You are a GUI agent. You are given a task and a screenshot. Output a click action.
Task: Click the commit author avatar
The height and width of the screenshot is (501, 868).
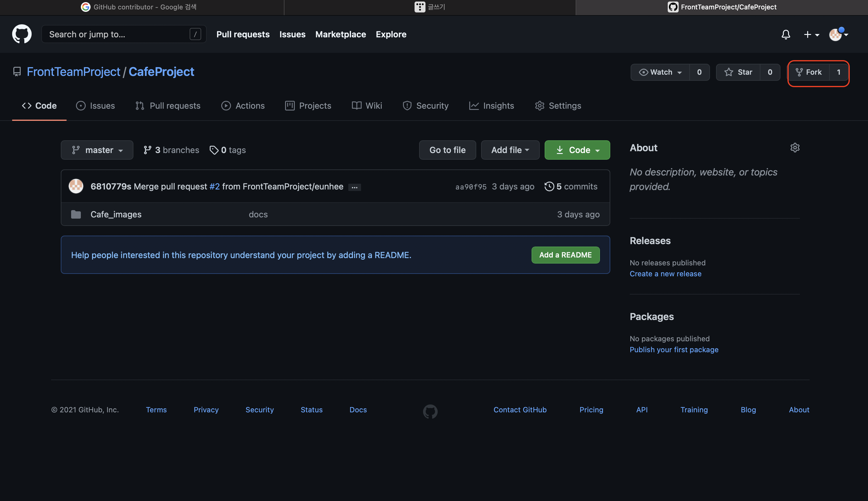tap(76, 186)
